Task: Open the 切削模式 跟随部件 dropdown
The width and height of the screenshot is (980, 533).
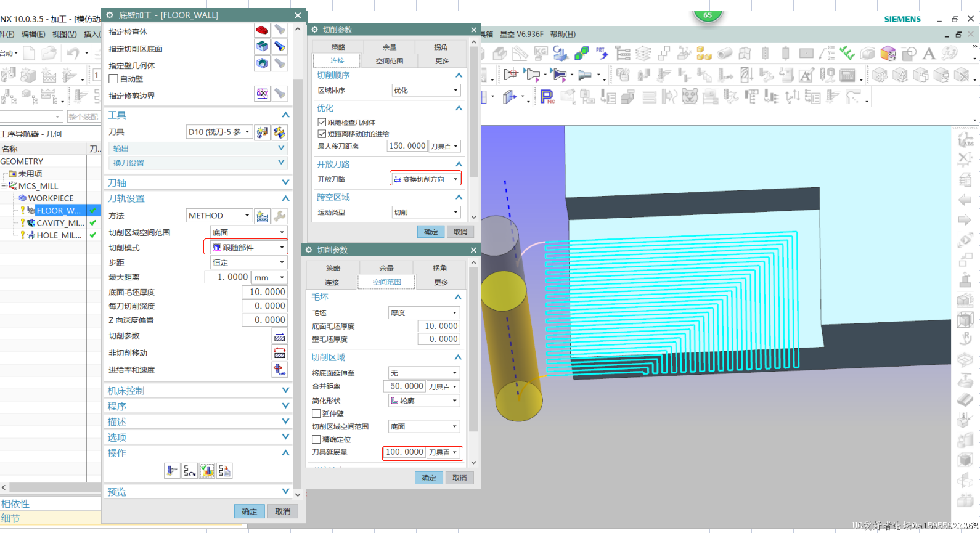Action: point(248,247)
